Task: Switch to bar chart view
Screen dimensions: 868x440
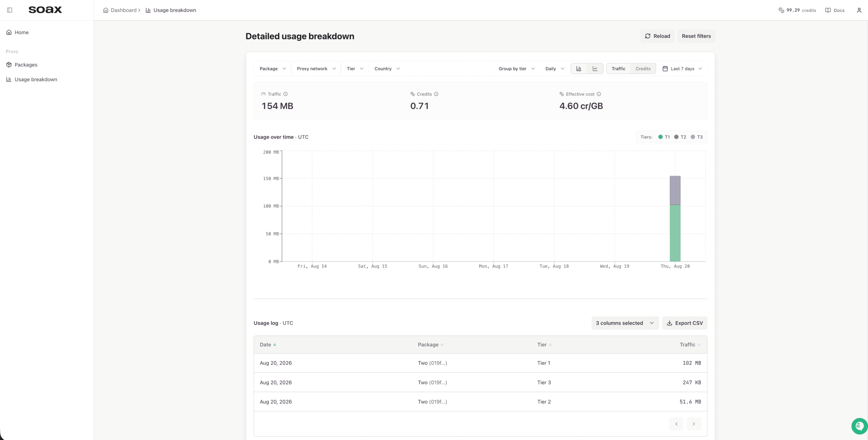Action: point(579,68)
